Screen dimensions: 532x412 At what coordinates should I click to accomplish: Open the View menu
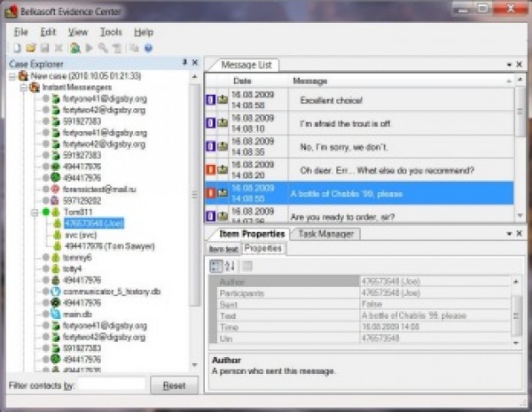(78, 32)
